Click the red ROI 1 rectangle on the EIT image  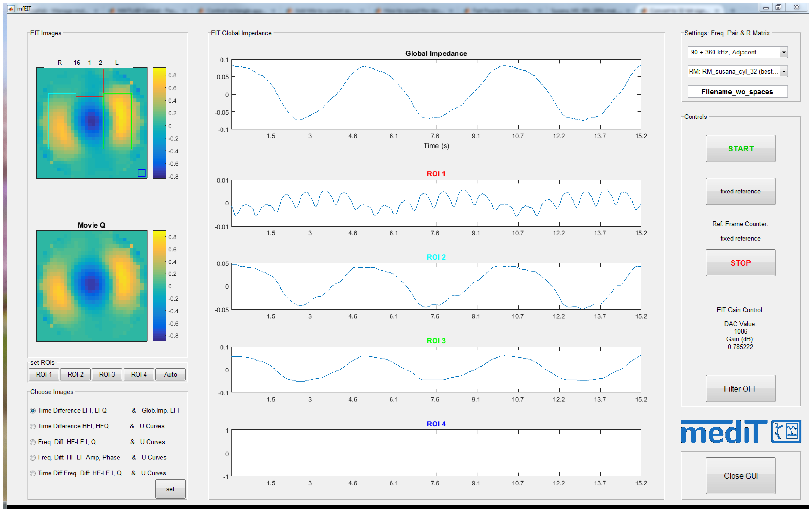(90, 83)
